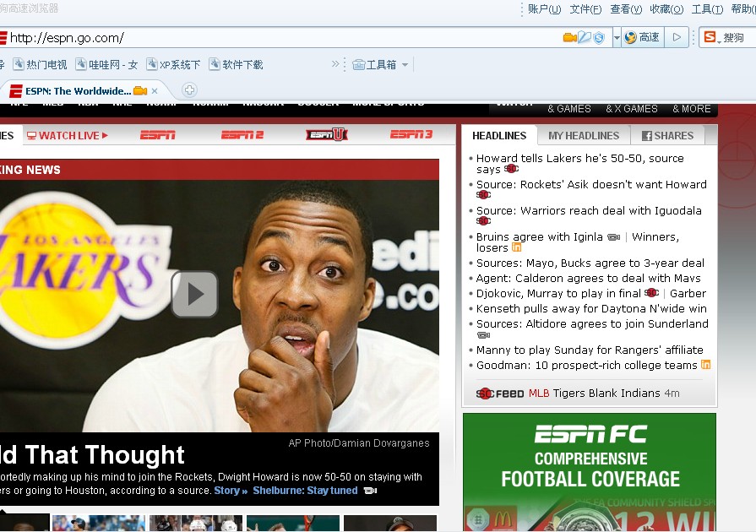Click the ESPN2 channel logo

(x=242, y=135)
